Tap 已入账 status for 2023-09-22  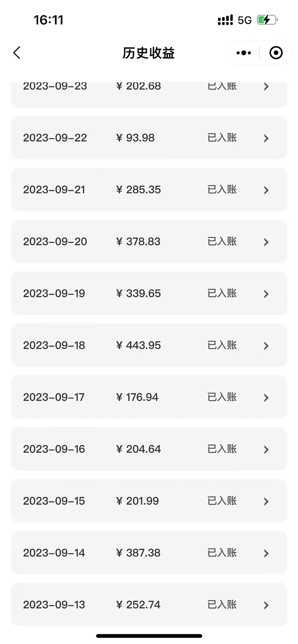[x=222, y=138]
